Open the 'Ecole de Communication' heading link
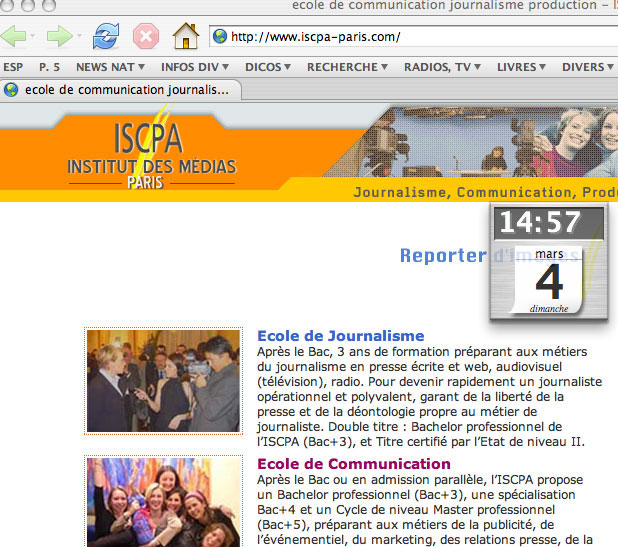The width and height of the screenshot is (618, 547). (354, 464)
